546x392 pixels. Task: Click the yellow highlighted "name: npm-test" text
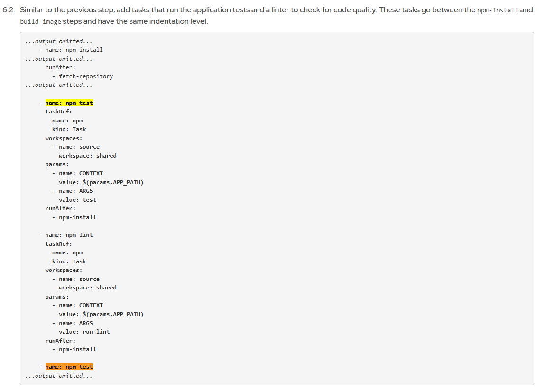69,103
